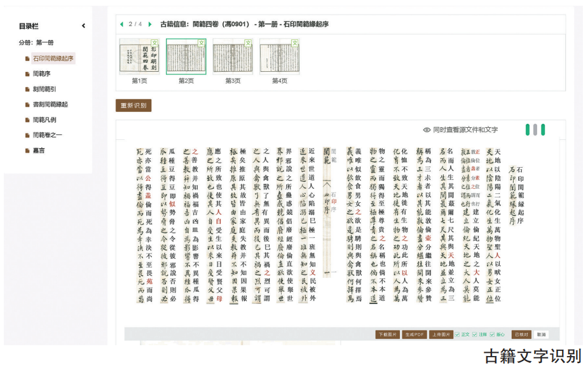Click the 重新识别 button

(133, 106)
